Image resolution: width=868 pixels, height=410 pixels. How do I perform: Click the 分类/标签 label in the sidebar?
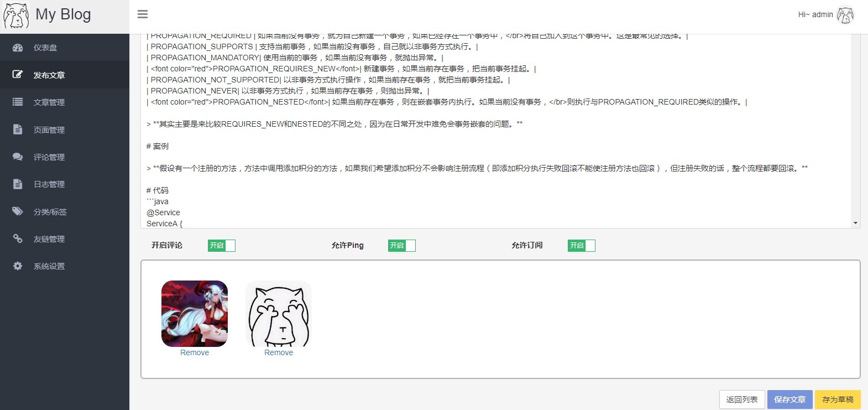pyautogui.click(x=50, y=211)
